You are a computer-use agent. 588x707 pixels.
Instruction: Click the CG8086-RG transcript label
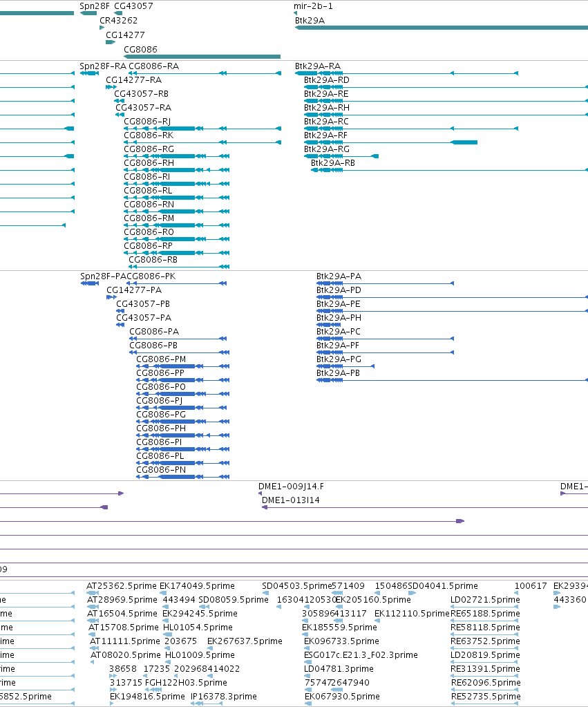[149, 149]
